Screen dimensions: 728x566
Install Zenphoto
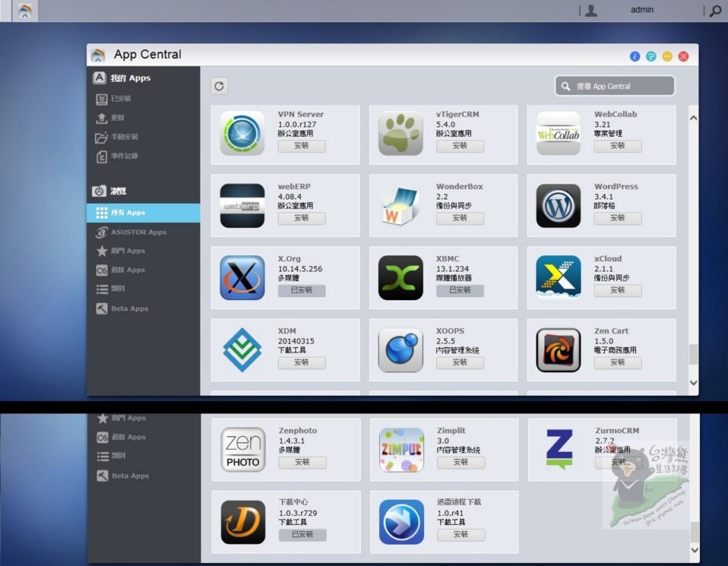click(302, 463)
